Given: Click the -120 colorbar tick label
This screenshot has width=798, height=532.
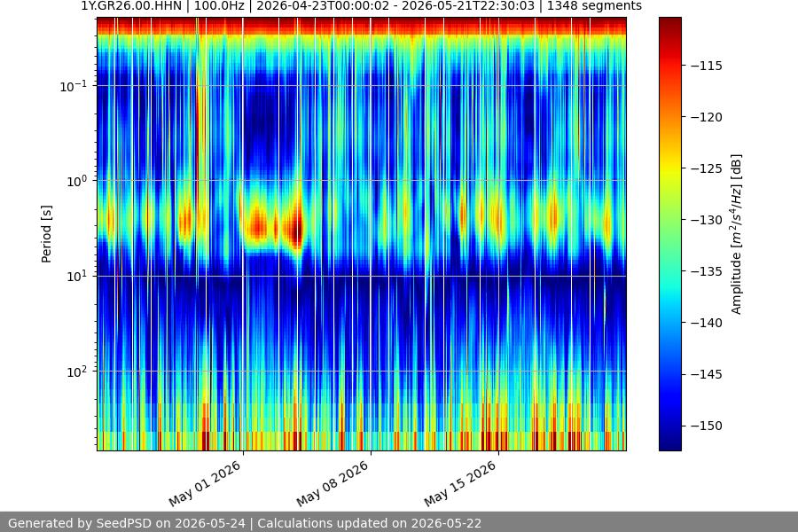Looking at the screenshot, I should [707, 117].
